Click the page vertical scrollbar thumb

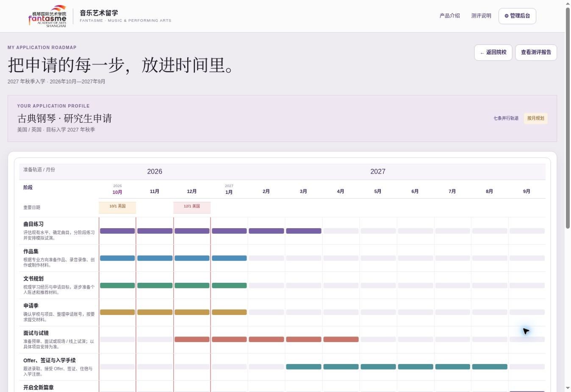[x=568, y=118]
